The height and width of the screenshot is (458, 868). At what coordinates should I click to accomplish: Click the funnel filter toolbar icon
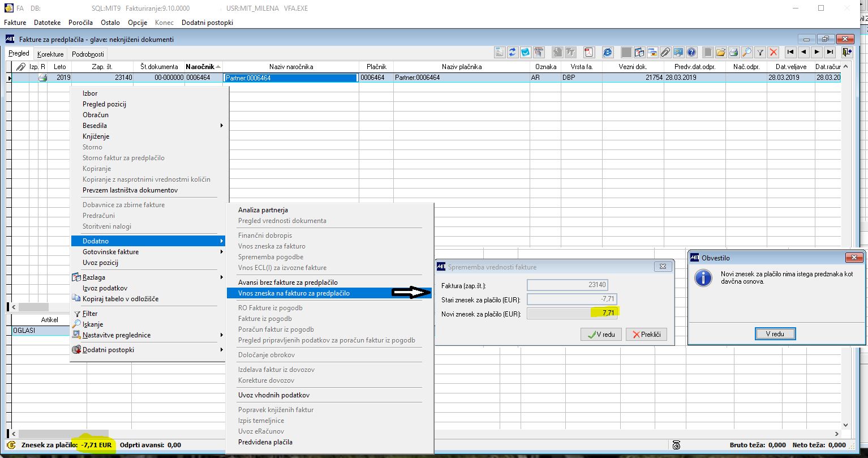click(760, 52)
